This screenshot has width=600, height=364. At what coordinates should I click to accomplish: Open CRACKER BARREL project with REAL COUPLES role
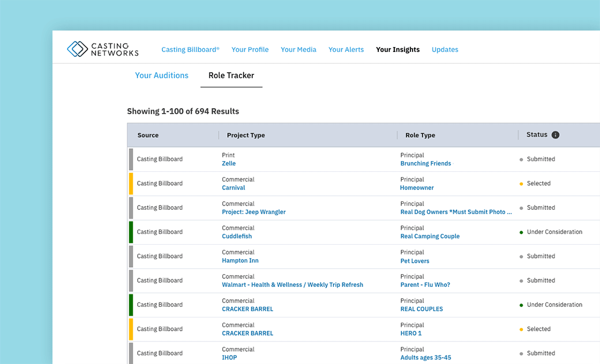[247, 309]
